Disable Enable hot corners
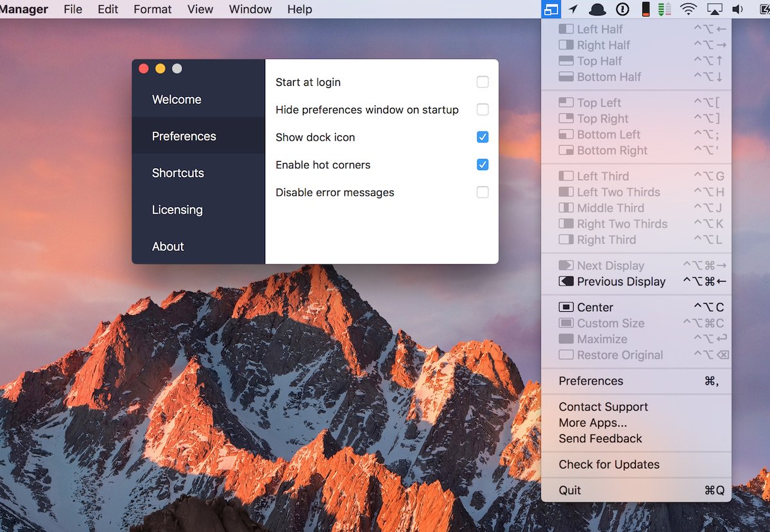The width and height of the screenshot is (770, 532). click(x=482, y=165)
